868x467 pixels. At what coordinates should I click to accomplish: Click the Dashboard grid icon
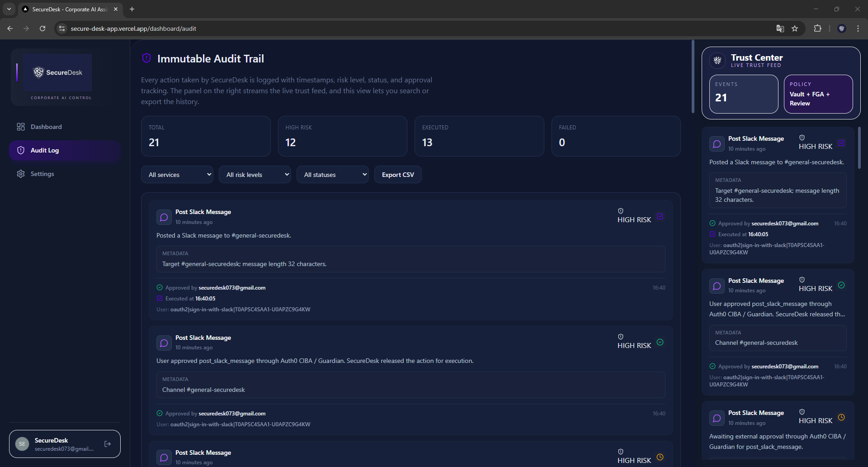(x=21, y=127)
